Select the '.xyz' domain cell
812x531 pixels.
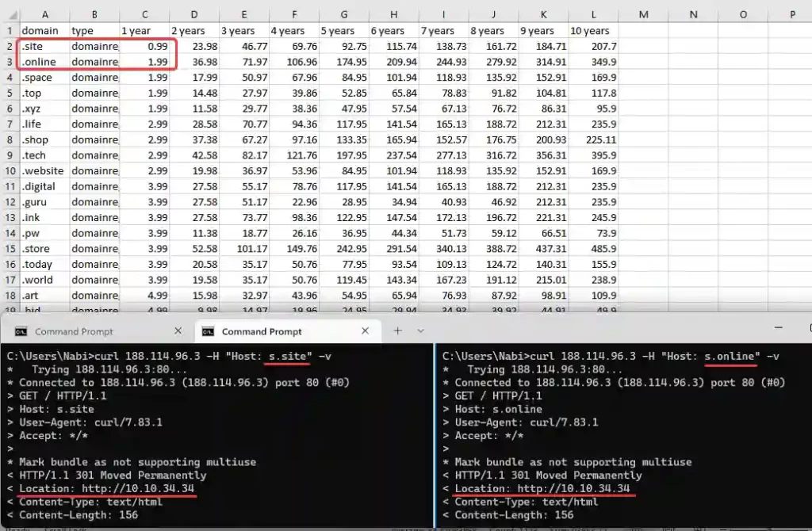[x=44, y=108]
